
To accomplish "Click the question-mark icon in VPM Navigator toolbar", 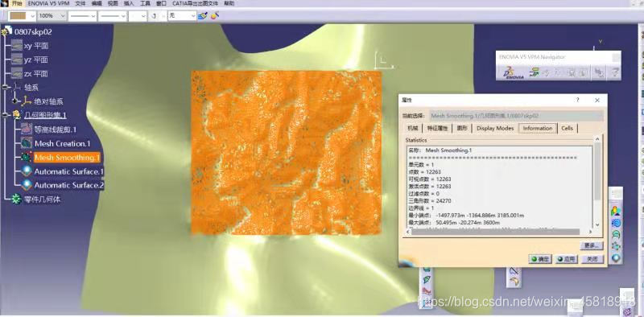I will (615, 72).
